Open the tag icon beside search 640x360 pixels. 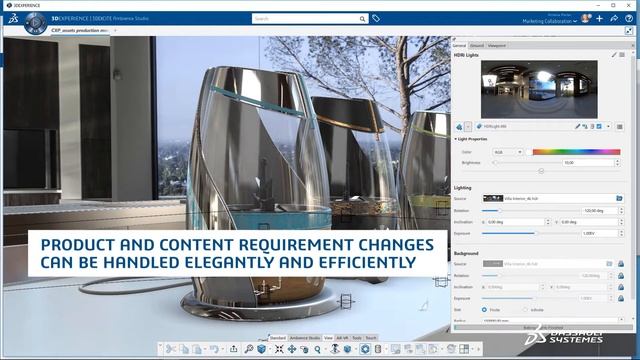click(376, 18)
